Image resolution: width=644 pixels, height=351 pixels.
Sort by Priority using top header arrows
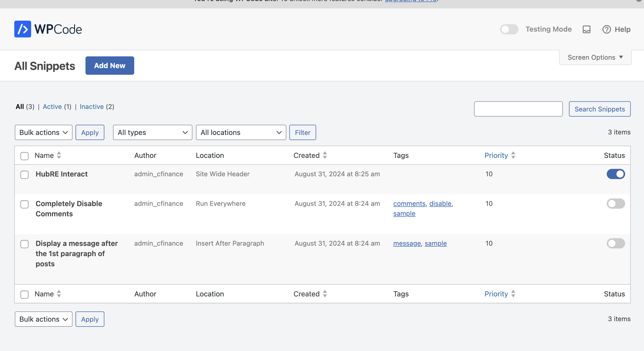[513, 155]
